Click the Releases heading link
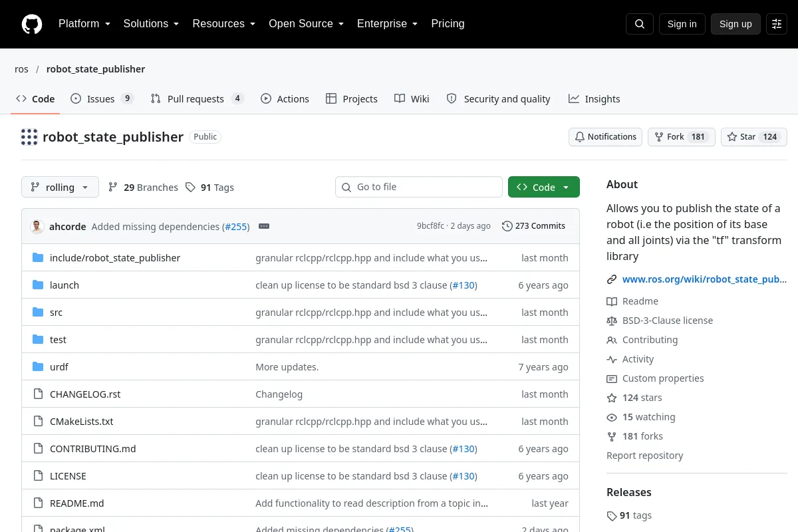 coord(629,492)
